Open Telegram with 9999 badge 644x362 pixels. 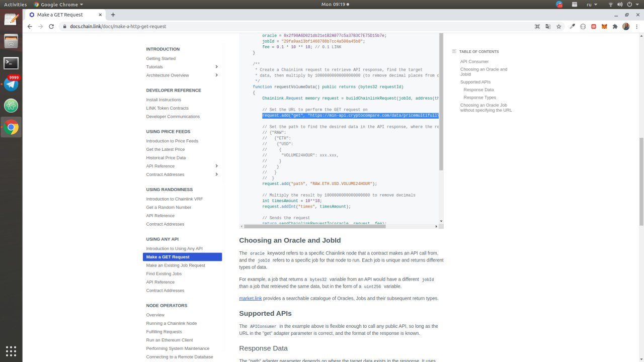[11, 84]
